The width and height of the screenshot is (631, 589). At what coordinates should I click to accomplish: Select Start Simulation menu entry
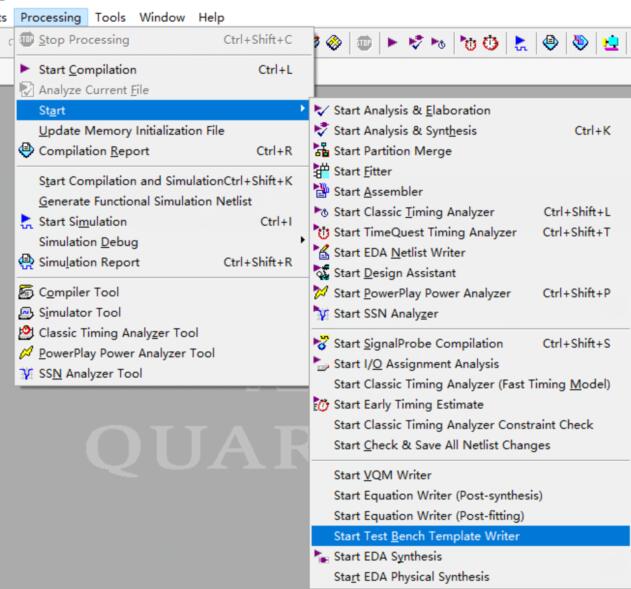(x=165, y=221)
